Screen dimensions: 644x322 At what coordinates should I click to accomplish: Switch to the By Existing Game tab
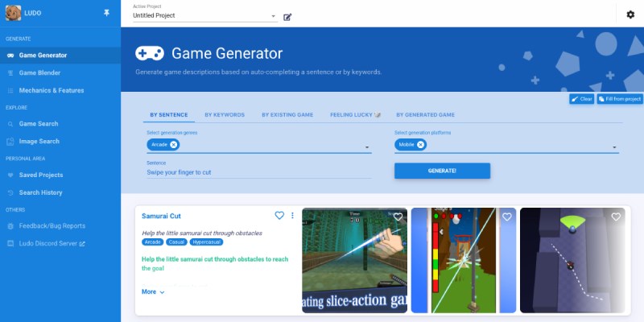point(287,115)
